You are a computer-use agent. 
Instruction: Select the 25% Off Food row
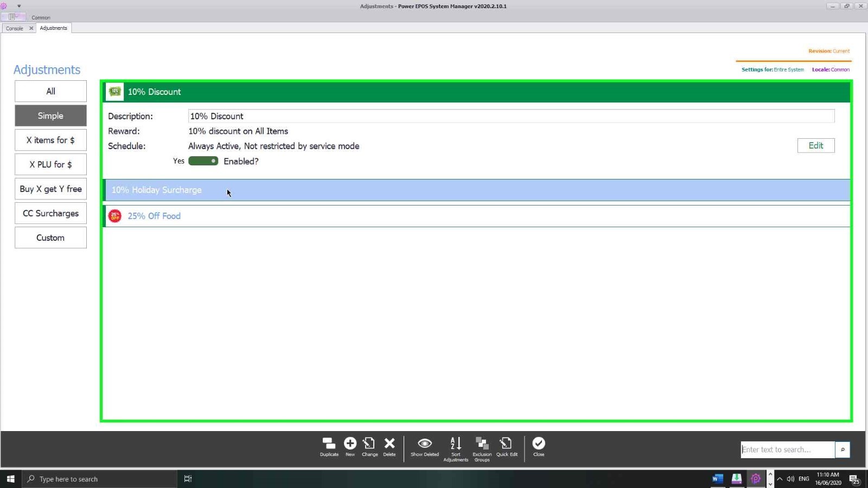[476, 216]
